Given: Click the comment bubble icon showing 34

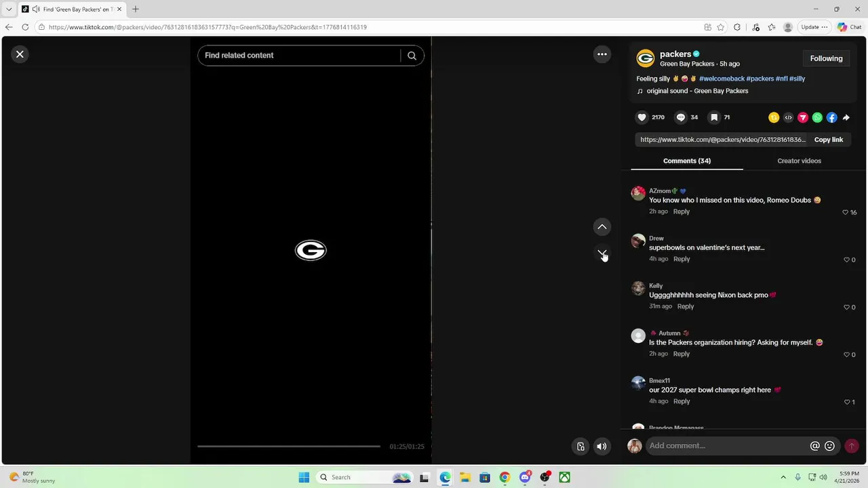Looking at the screenshot, I should tap(681, 117).
